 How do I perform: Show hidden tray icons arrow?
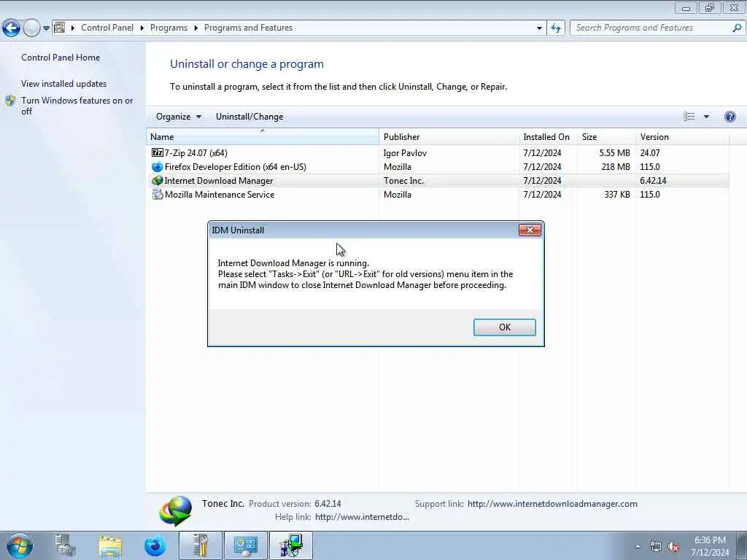pos(638,547)
